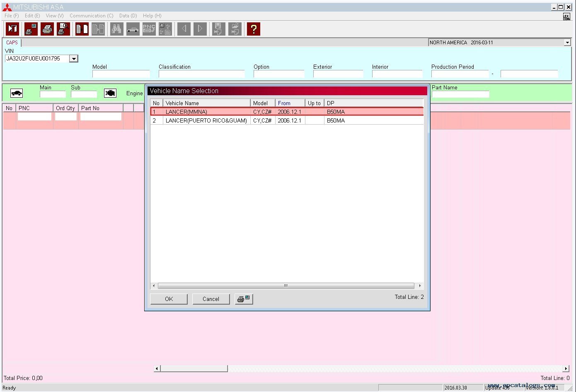Click the DP column header
Image resolution: width=576 pixels, height=392 pixels.
pos(374,103)
